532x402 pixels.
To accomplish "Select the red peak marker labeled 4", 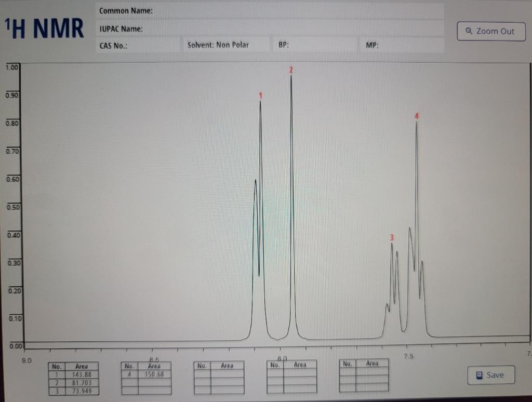I will point(416,116).
